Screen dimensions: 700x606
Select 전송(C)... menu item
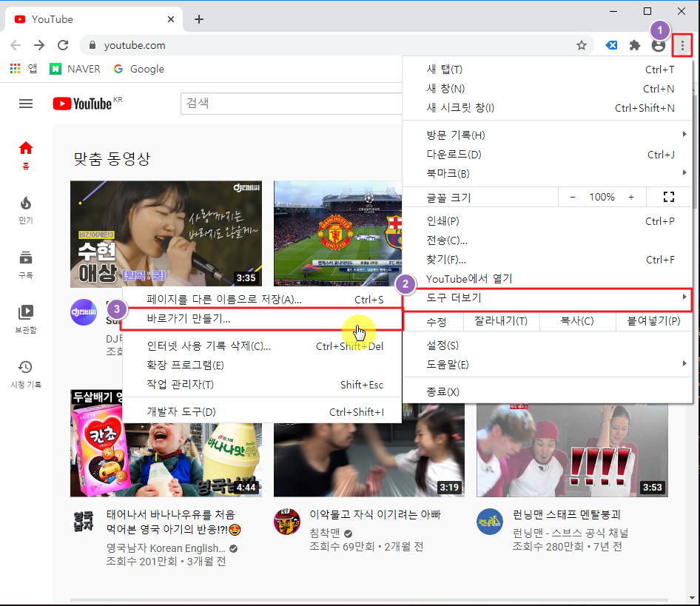tap(548, 240)
